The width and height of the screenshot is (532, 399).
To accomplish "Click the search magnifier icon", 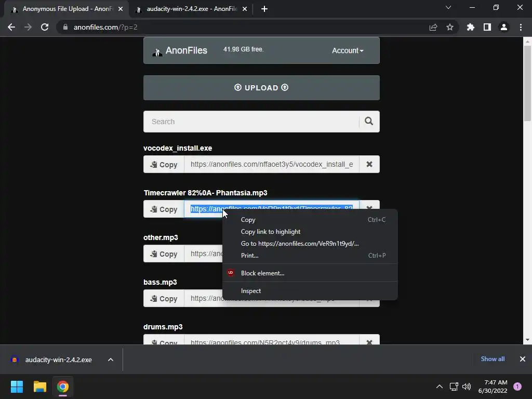I will [x=369, y=121].
